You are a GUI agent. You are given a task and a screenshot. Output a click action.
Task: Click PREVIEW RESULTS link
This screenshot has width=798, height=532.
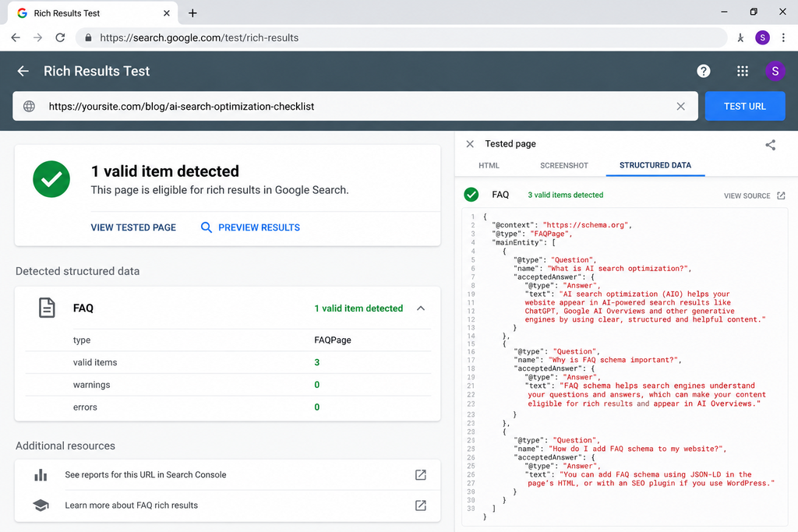tap(259, 227)
